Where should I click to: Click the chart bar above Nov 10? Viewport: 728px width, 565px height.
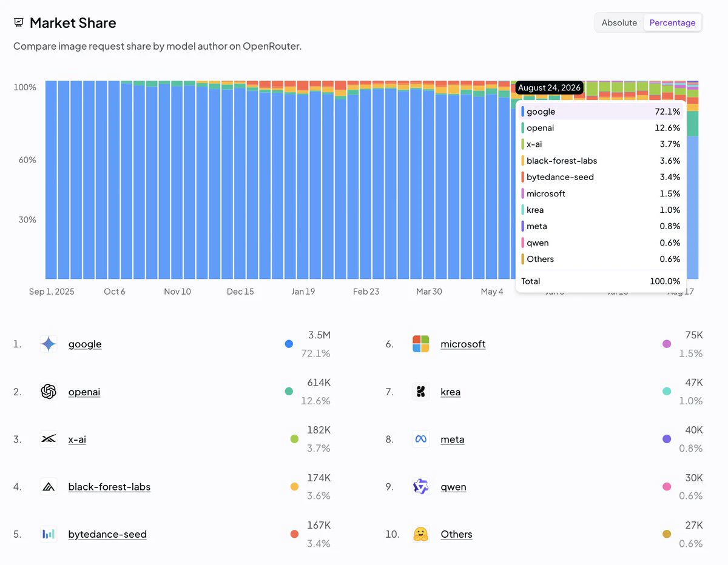[x=177, y=179]
